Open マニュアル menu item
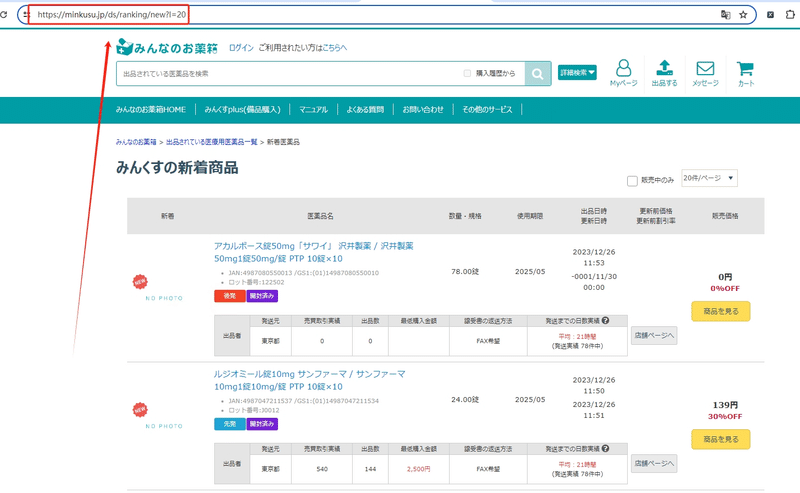Screen dimensions: 800x493 coord(313,110)
